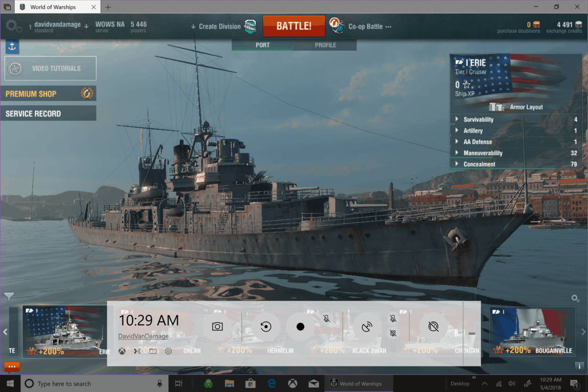
Task: Click purchase doubloons gold coin icon
Action: [536, 25]
